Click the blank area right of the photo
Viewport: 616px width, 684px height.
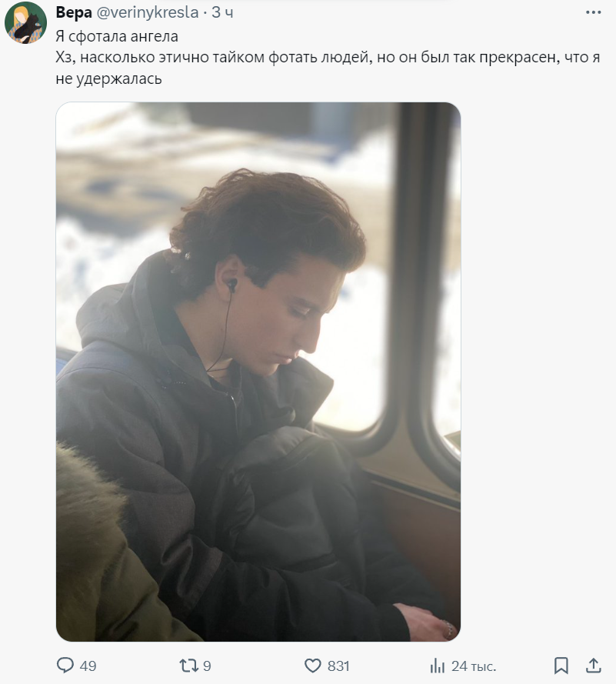point(536,371)
